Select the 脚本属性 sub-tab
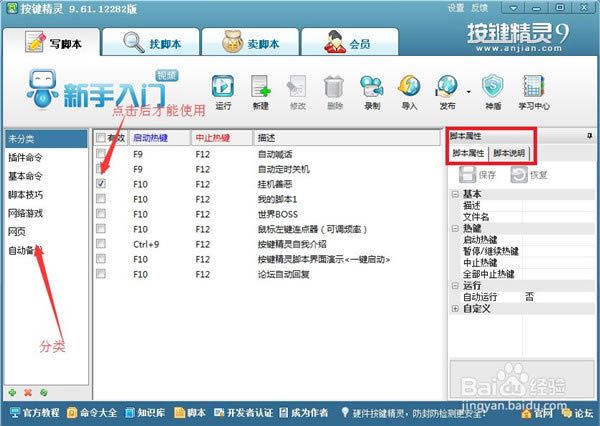 pyautogui.click(x=468, y=153)
